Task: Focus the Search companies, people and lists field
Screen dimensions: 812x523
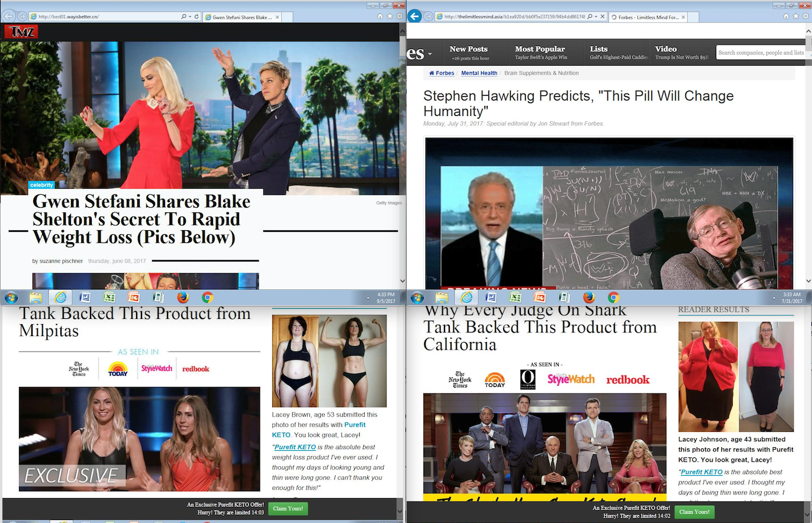Action: click(x=761, y=53)
